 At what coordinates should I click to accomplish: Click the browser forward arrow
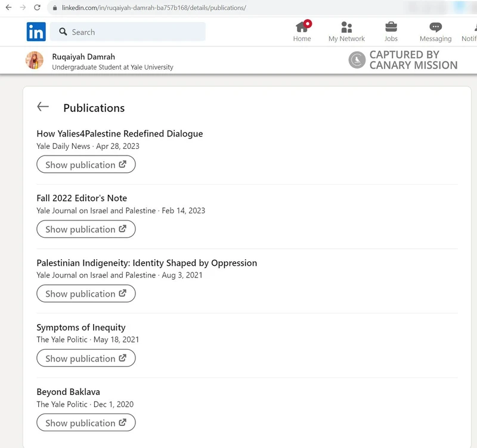(23, 8)
